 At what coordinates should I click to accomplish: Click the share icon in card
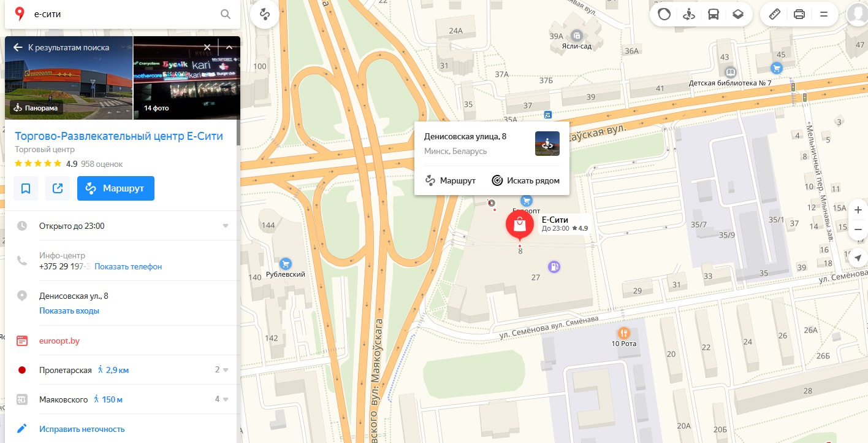point(58,188)
